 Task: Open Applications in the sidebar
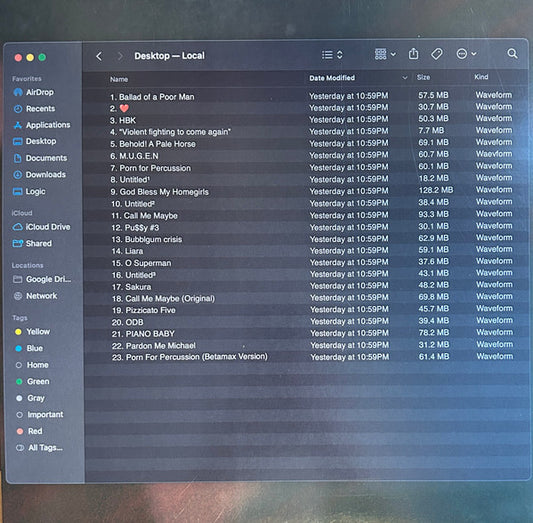tap(41, 125)
